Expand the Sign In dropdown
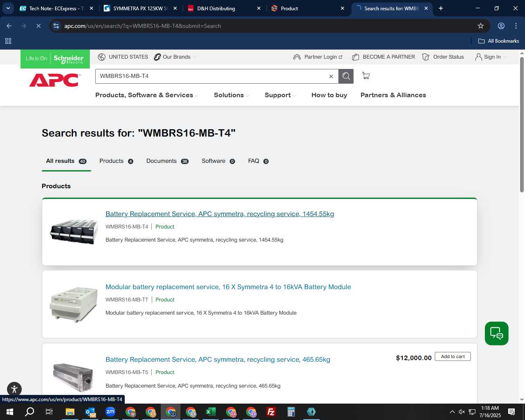The image size is (525, 420). click(491, 57)
